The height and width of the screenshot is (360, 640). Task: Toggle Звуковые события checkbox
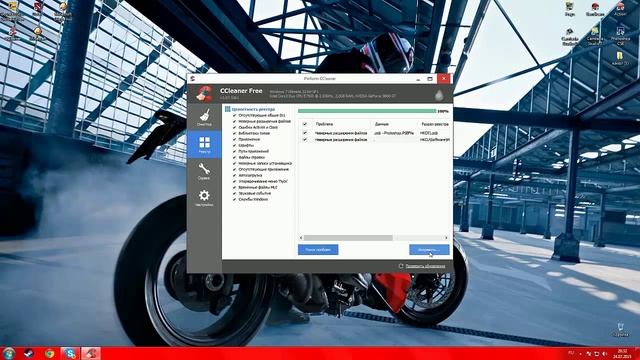click(x=234, y=193)
